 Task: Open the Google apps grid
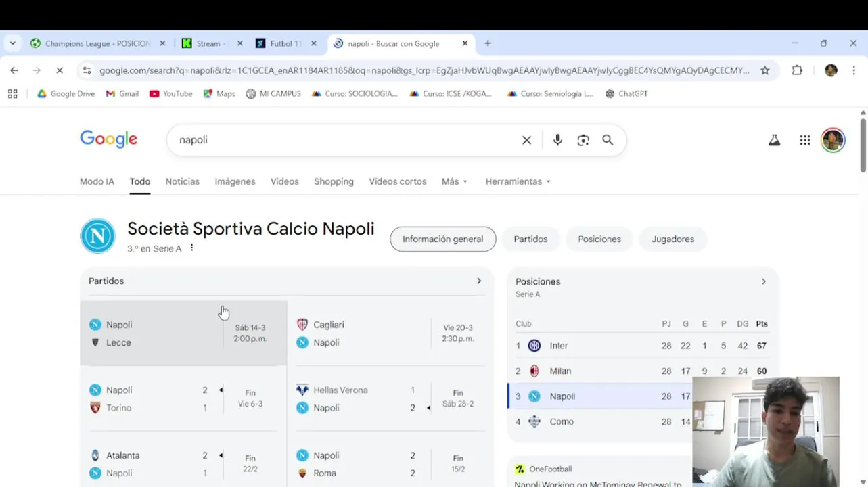(804, 140)
